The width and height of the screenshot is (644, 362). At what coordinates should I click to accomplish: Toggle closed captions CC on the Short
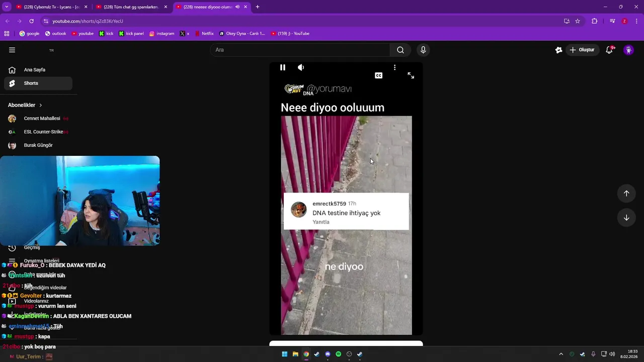point(378,75)
